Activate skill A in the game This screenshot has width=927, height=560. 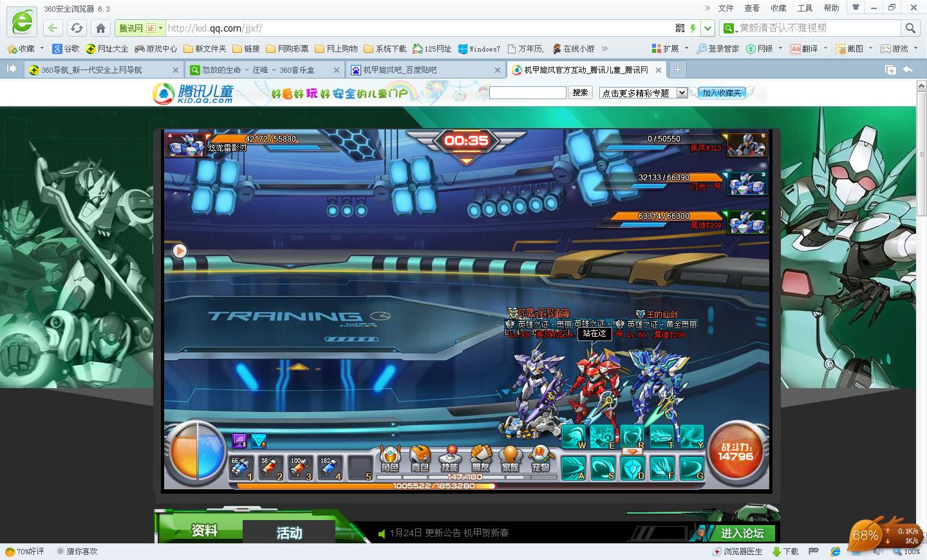574,468
